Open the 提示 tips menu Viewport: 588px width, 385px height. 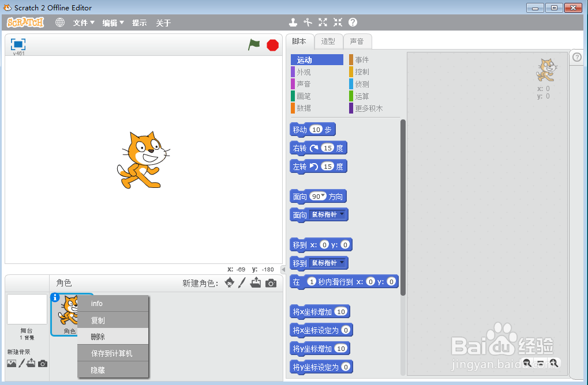pos(139,23)
